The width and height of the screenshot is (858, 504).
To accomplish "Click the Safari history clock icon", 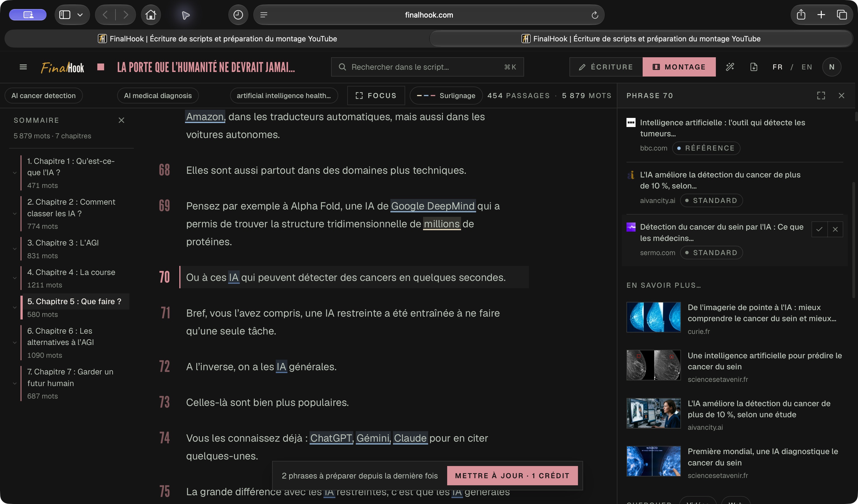I will [238, 15].
